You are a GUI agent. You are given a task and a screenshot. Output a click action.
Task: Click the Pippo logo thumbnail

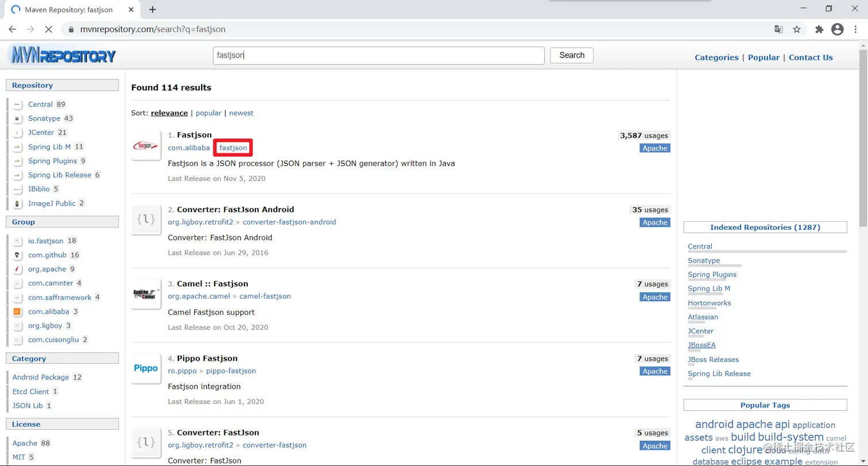click(x=146, y=368)
